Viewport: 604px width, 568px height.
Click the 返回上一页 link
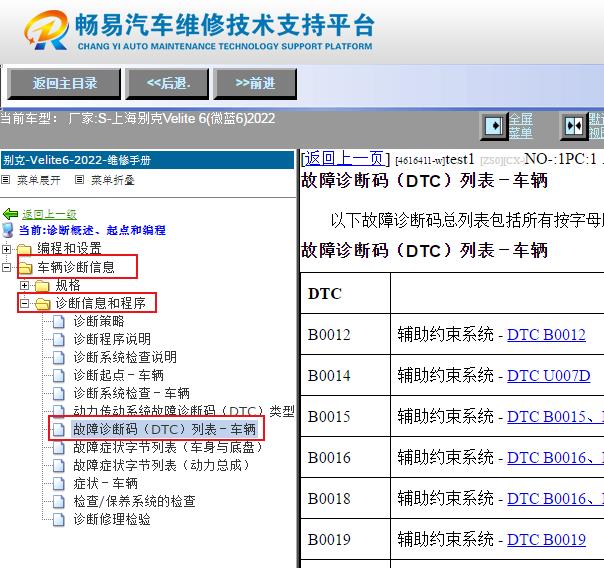344,158
